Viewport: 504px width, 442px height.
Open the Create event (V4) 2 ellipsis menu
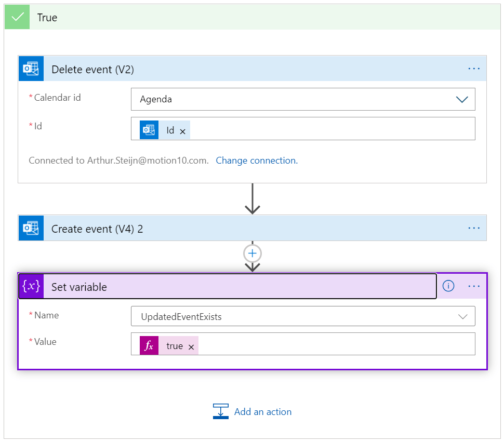pos(473,228)
